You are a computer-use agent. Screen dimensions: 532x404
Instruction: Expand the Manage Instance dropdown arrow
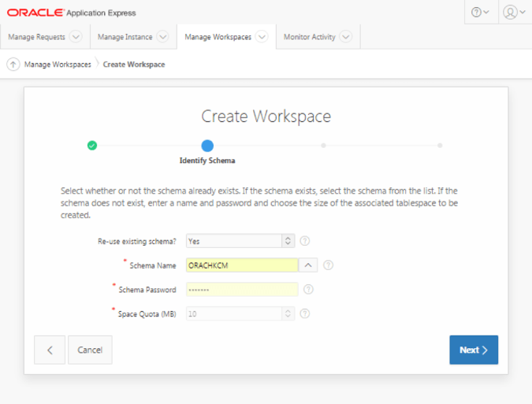pos(163,36)
